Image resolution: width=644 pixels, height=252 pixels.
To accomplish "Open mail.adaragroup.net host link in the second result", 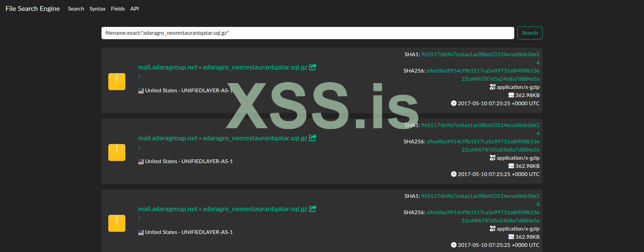I will pos(168,138).
